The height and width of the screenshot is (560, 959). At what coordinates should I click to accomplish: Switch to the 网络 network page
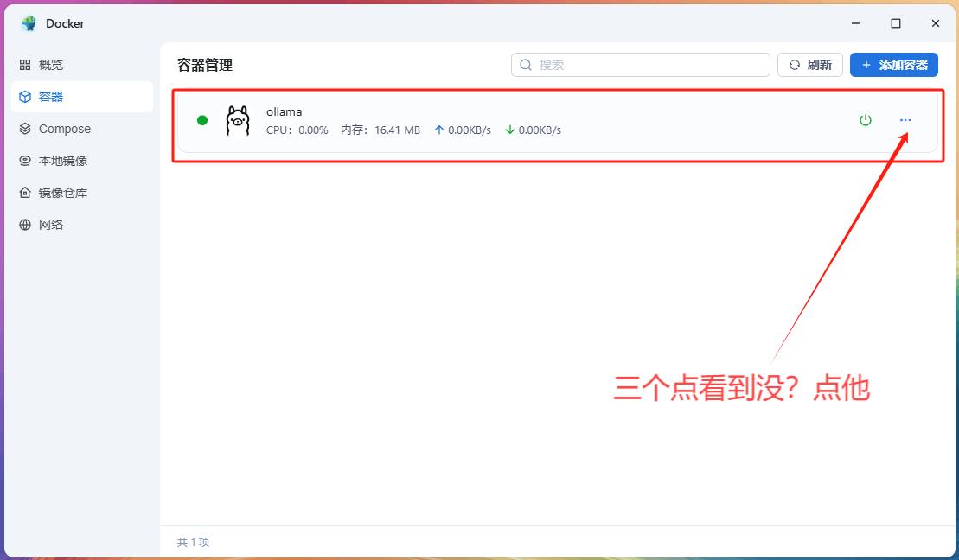coord(51,225)
